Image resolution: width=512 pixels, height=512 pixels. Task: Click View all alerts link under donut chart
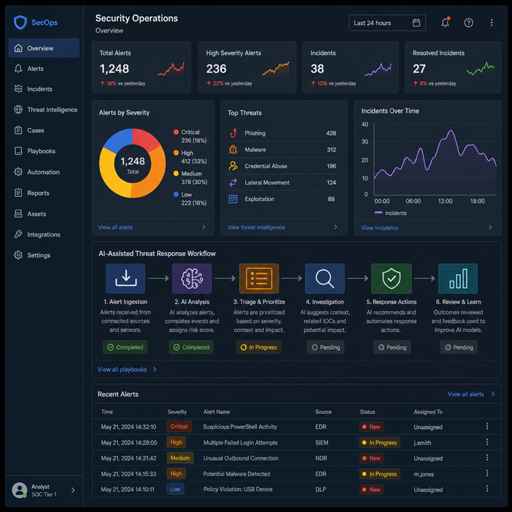(x=115, y=227)
